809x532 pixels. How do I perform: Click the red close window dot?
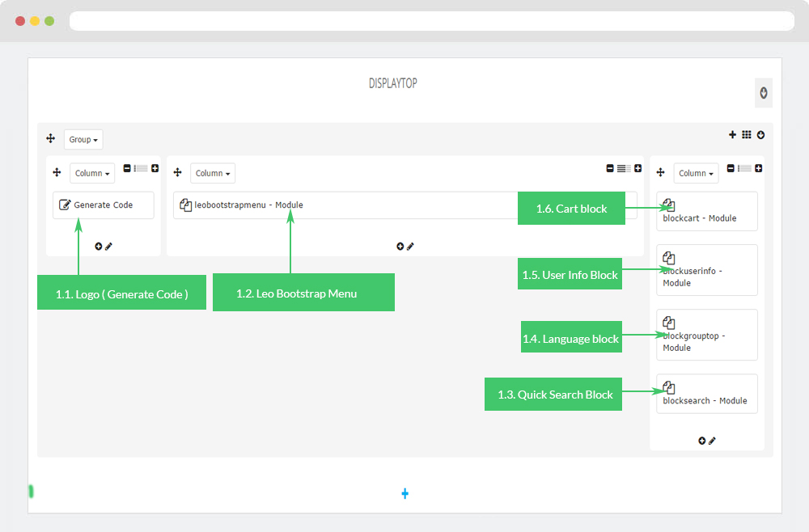(x=20, y=21)
